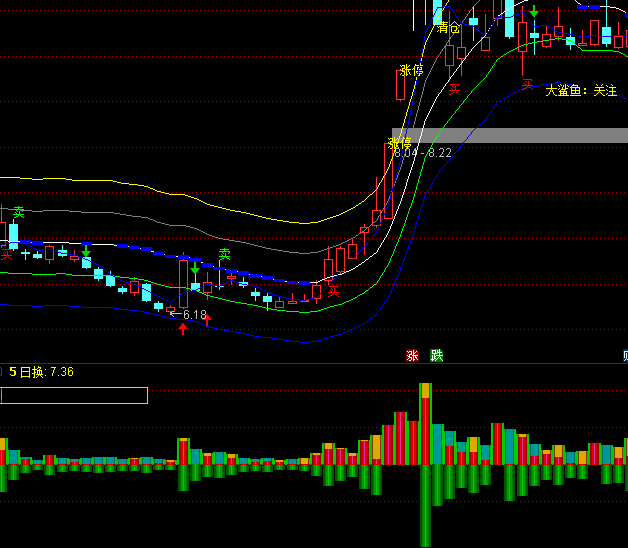This screenshot has width=628, height=548.
Task: Click the 清仓 signal label on chart
Action: click(x=448, y=28)
